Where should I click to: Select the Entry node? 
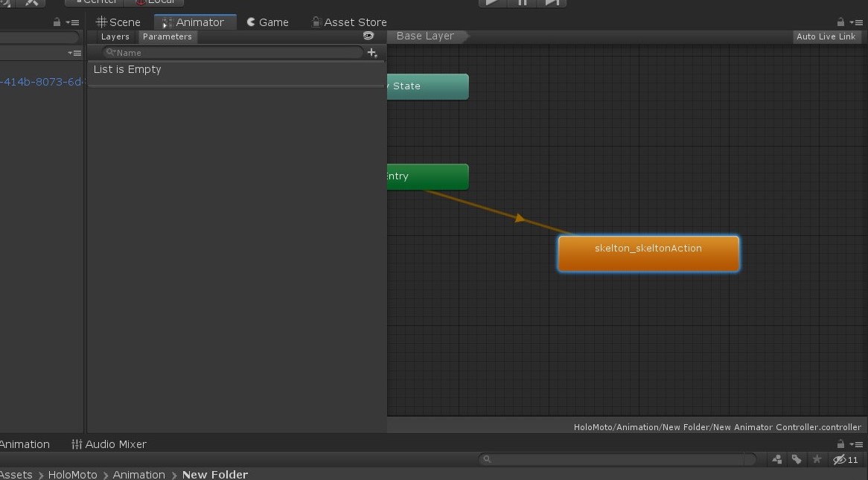click(x=427, y=176)
